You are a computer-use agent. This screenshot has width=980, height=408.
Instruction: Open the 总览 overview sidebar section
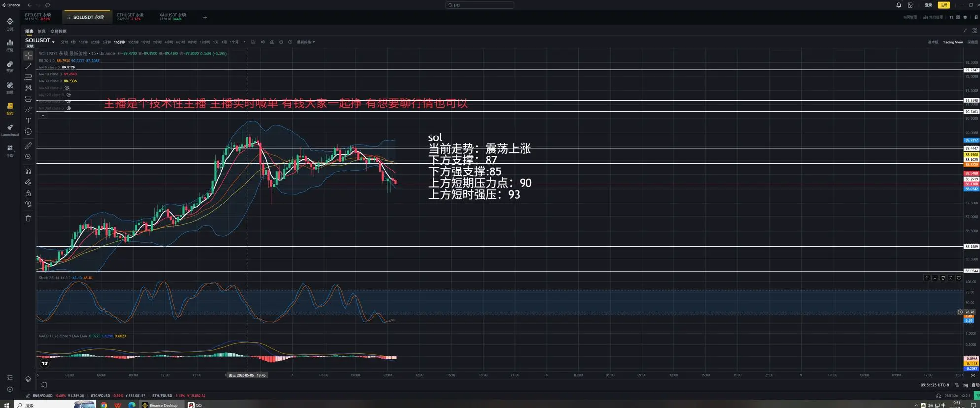pos(10,24)
